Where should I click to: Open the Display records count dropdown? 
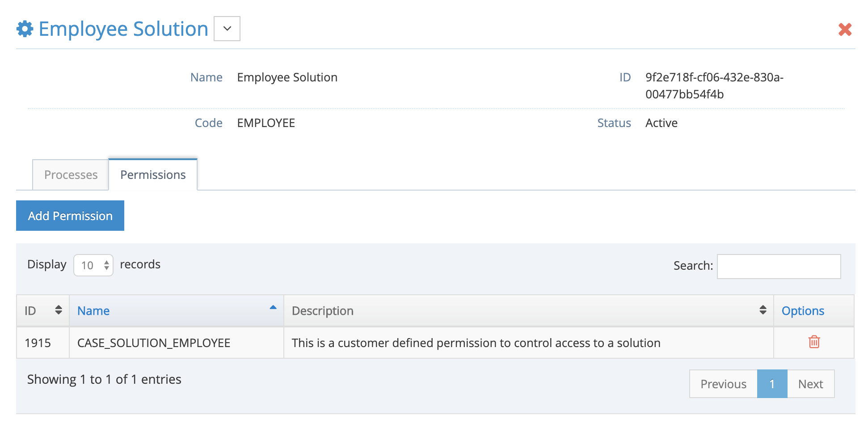(93, 265)
